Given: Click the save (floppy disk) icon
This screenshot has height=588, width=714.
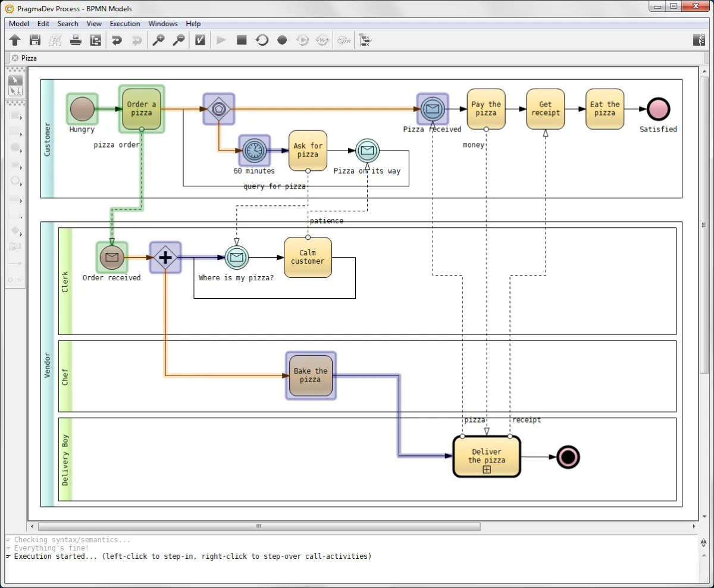Looking at the screenshot, I should [x=35, y=40].
